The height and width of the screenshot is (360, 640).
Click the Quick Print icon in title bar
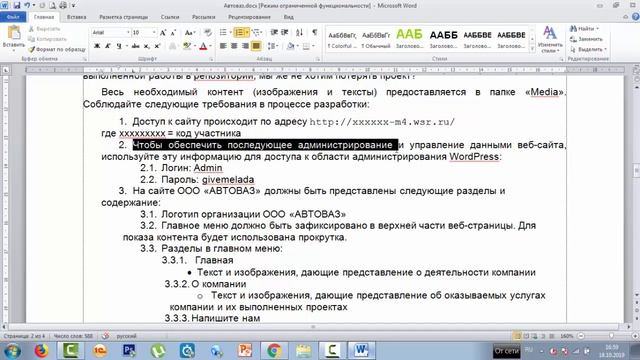coord(63,5)
